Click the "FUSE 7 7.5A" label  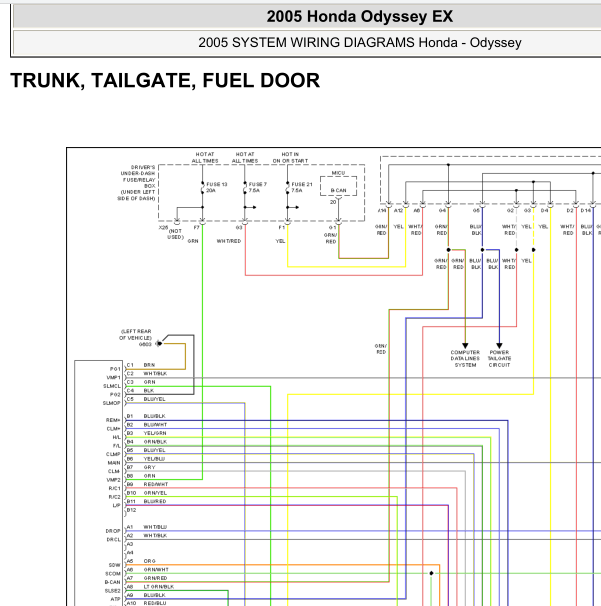pos(257,187)
